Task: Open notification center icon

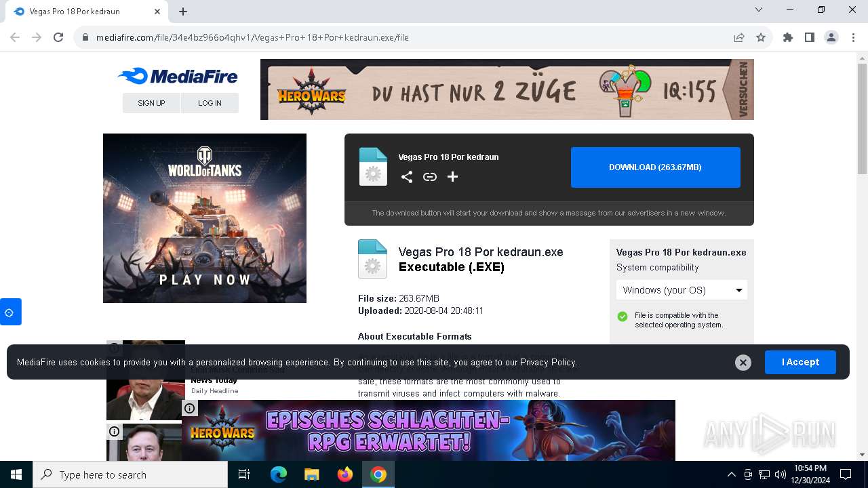Action: tap(846, 474)
